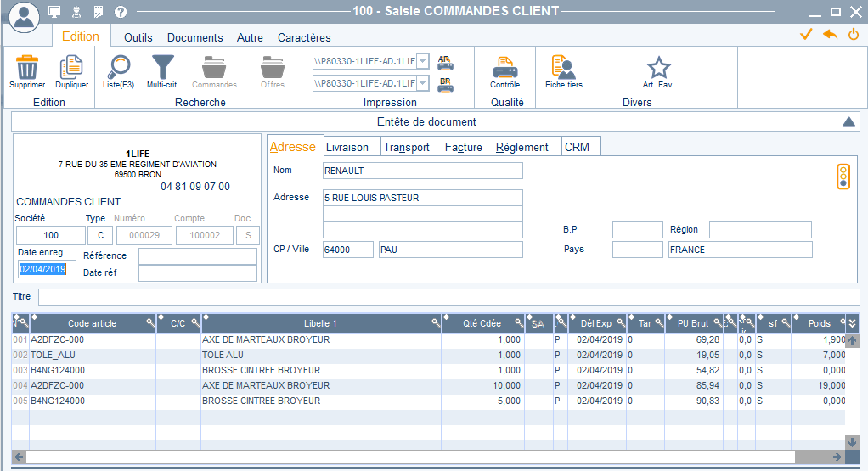The image size is (868, 471).
Task: Click the BR printer icon
Action: [x=445, y=84]
